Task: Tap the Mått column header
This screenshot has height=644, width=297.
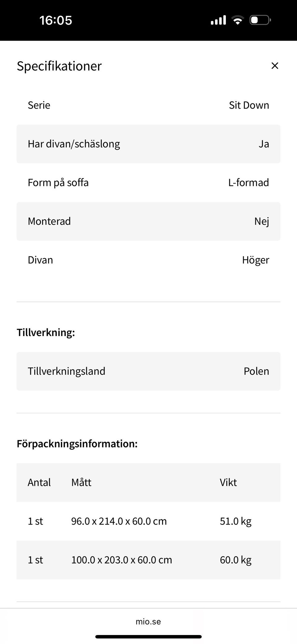Action: pyautogui.click(x=81, y=482)
